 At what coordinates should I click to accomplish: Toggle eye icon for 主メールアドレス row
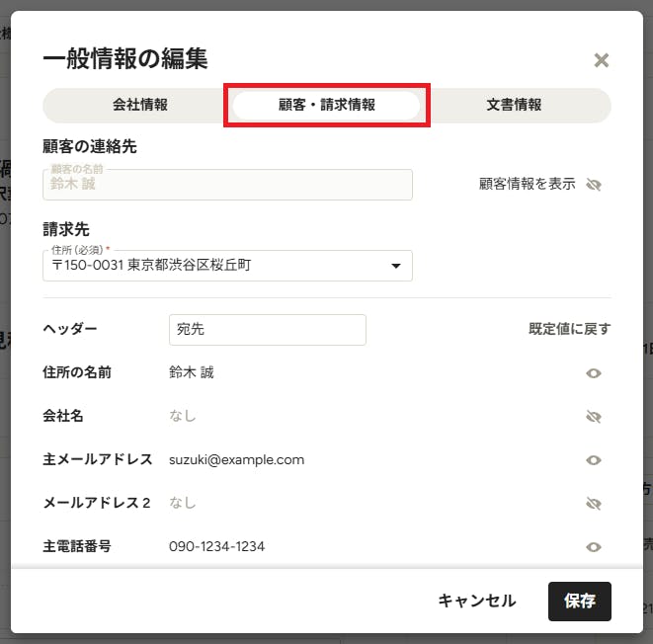click(594, 460)
